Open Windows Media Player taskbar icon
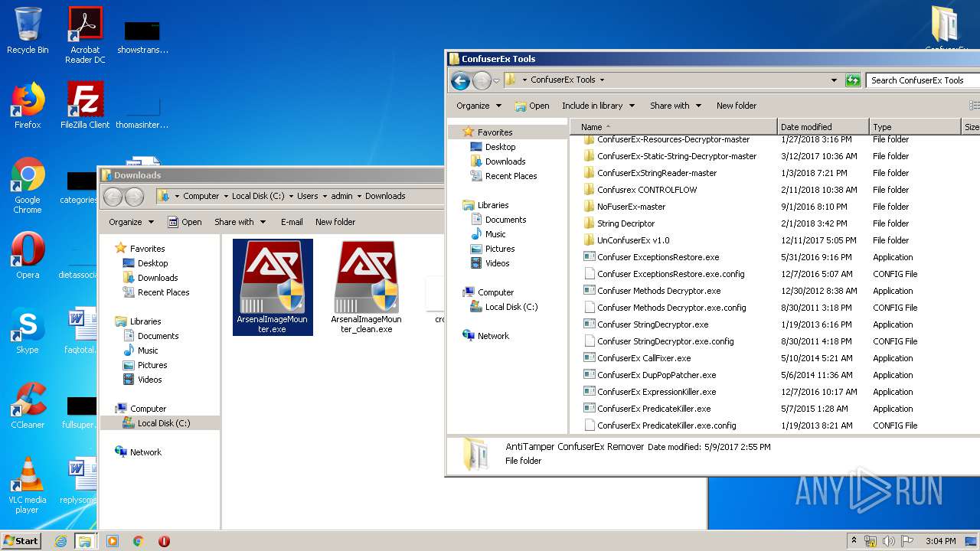This screenshot has width=980, height=551. [x=112, y=541]
